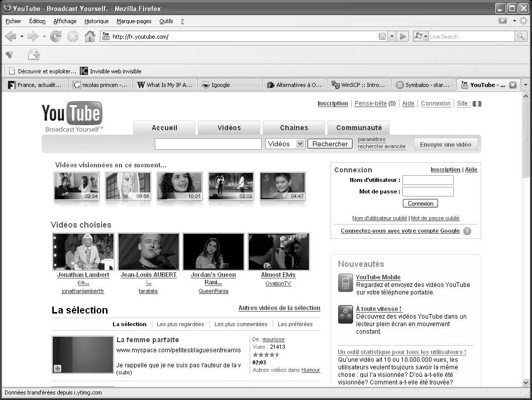Open the search engine selector dropdown
Screen dimensions: 532x400
(x=421, y=36)
